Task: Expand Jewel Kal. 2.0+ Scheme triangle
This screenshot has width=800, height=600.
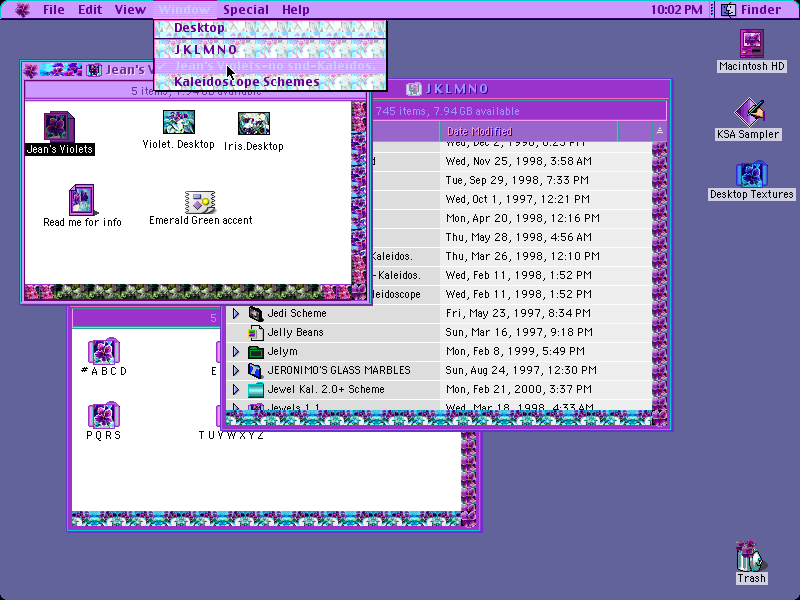Action: (236, 389)
